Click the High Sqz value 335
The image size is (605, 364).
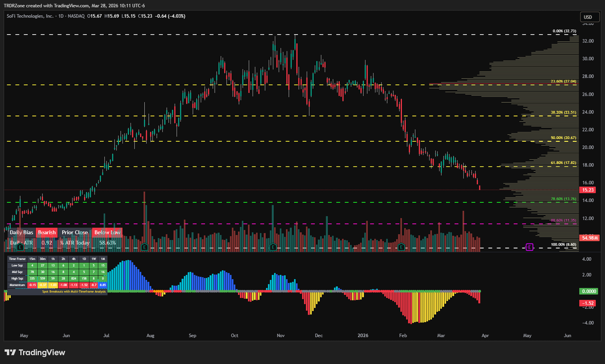(32, 279)
